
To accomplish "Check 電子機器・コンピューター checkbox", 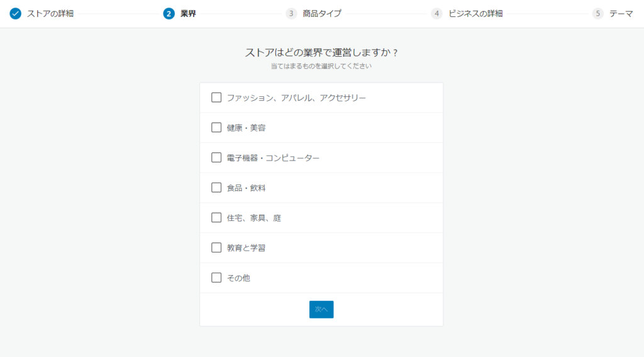I will [x=216, y=157].
